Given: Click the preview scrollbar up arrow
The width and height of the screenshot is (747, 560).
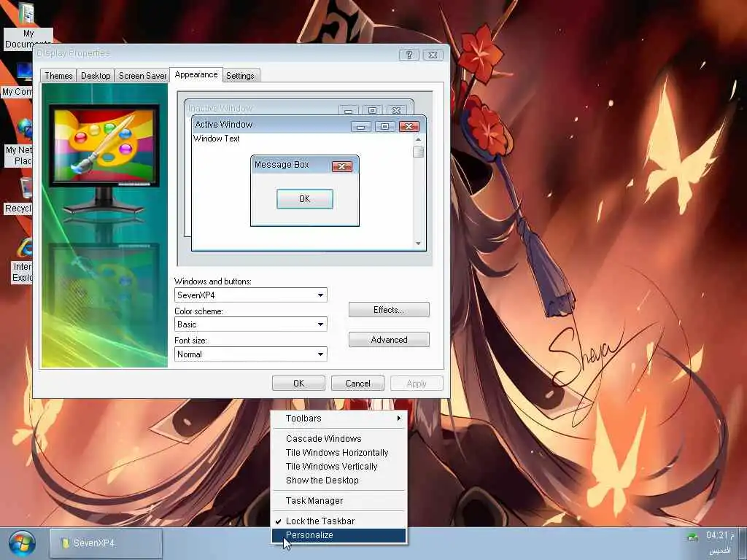Looking at the screenshot, I should coord(418,139).
